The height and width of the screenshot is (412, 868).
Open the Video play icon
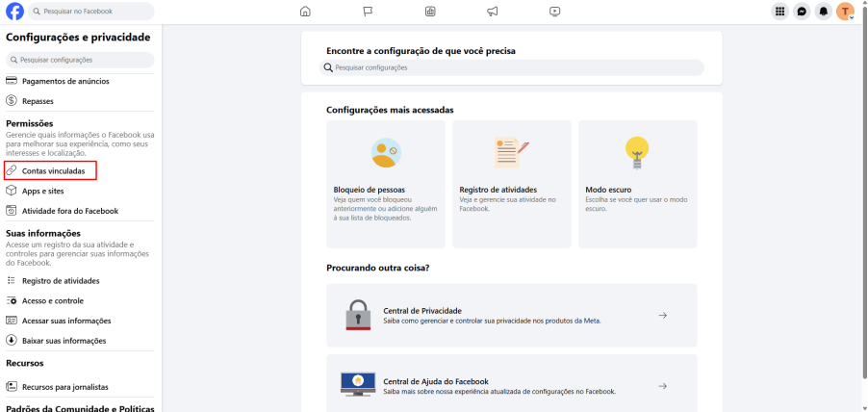(x=554, y=12)
